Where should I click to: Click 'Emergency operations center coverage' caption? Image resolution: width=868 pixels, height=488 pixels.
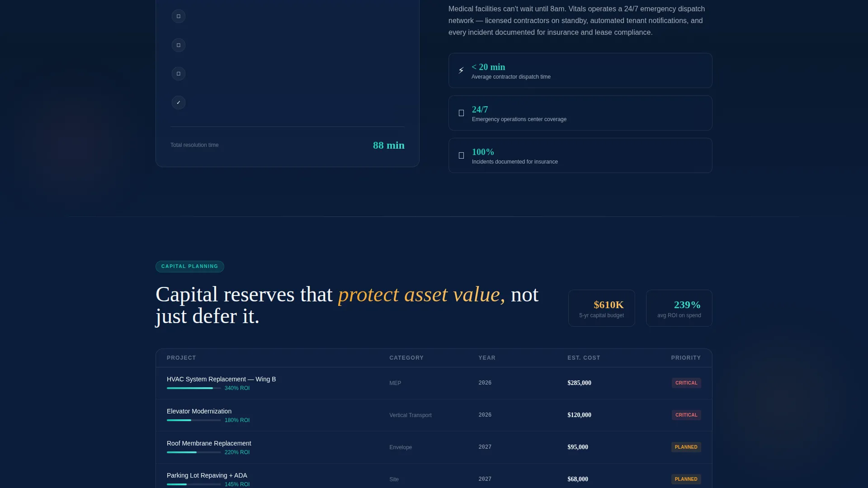pyautogui.click(x=519, y=119)
